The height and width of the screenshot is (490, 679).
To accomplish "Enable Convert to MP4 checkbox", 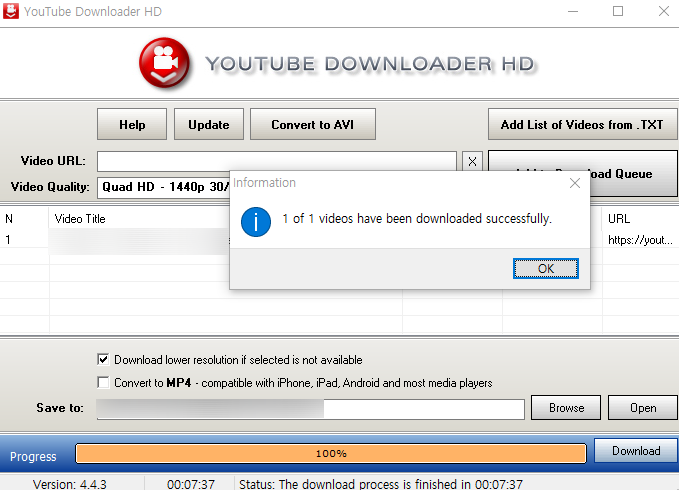I will [103, 383].
